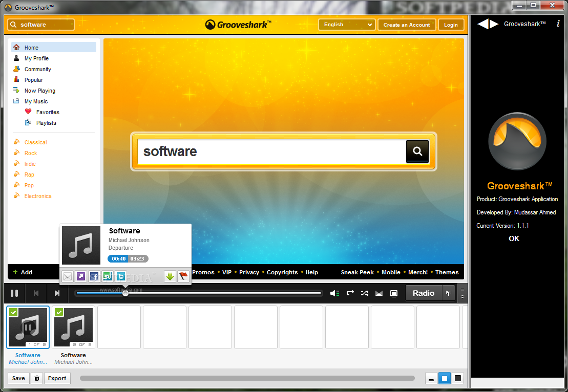The width and height of the screenshot is (568, 392).
Task: Uncheck the first queued song checkbox
Action: click(x=13, y=312)
